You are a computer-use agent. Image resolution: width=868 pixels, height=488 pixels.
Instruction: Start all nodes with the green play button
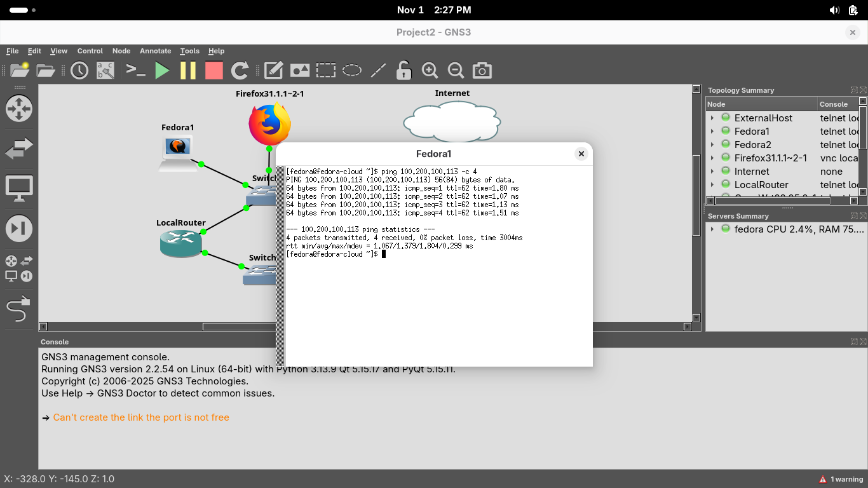tap(163, 71)
